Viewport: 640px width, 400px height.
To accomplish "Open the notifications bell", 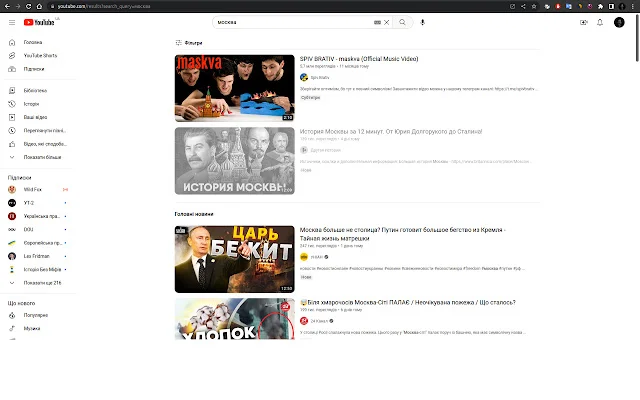I will (600, 22).
